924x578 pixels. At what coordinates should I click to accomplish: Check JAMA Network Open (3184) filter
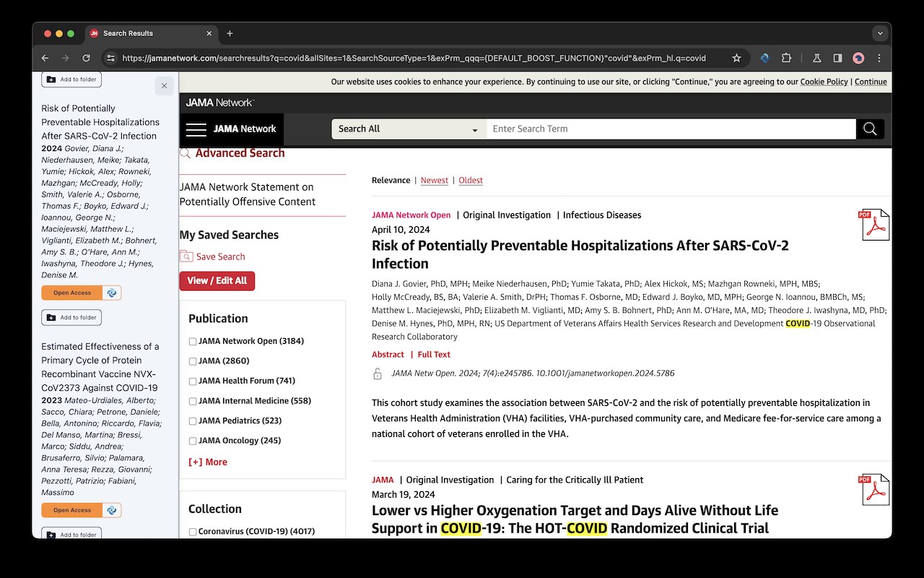193,341
